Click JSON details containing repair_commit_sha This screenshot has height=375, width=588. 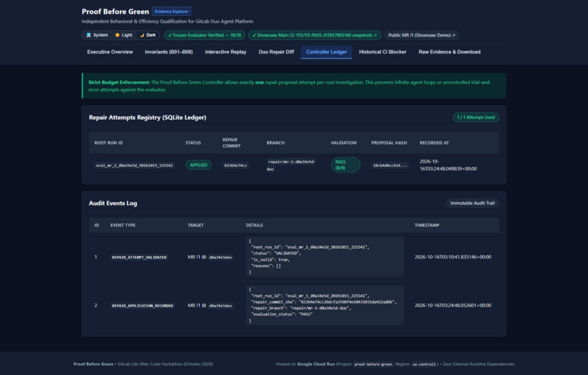(325, 305)
